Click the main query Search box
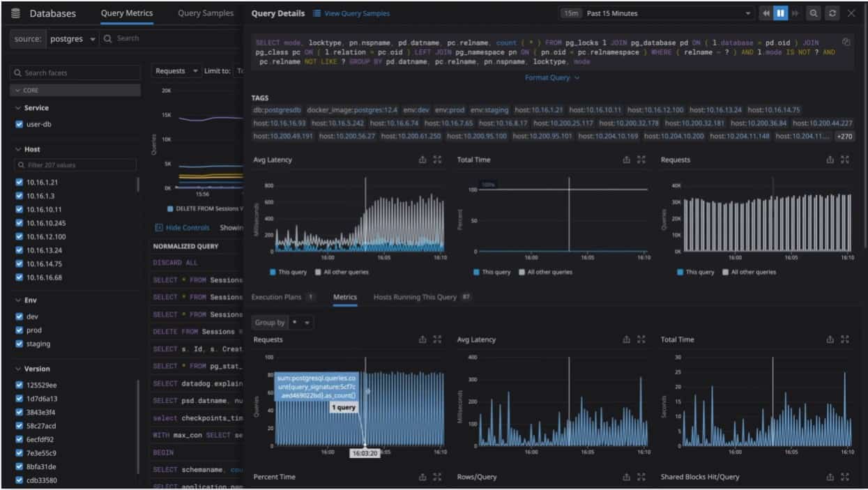The height and width of the screenshot is (490, 868). (172, 38)
